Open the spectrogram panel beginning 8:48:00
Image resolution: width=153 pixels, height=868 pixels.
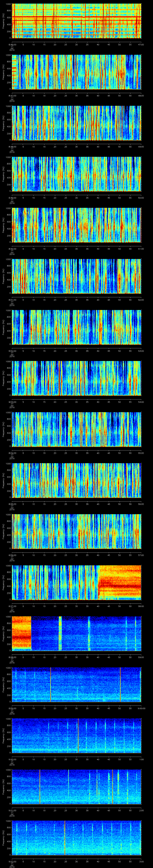coord(77,123)
